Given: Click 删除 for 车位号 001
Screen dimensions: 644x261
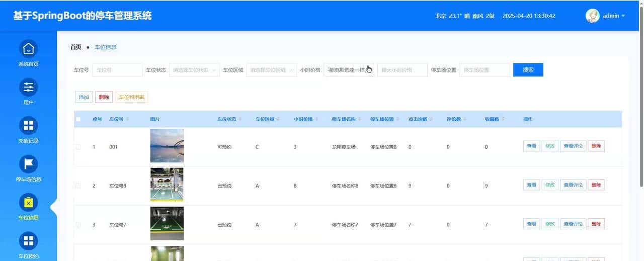Looking at the screenshot, I should 596,146.
